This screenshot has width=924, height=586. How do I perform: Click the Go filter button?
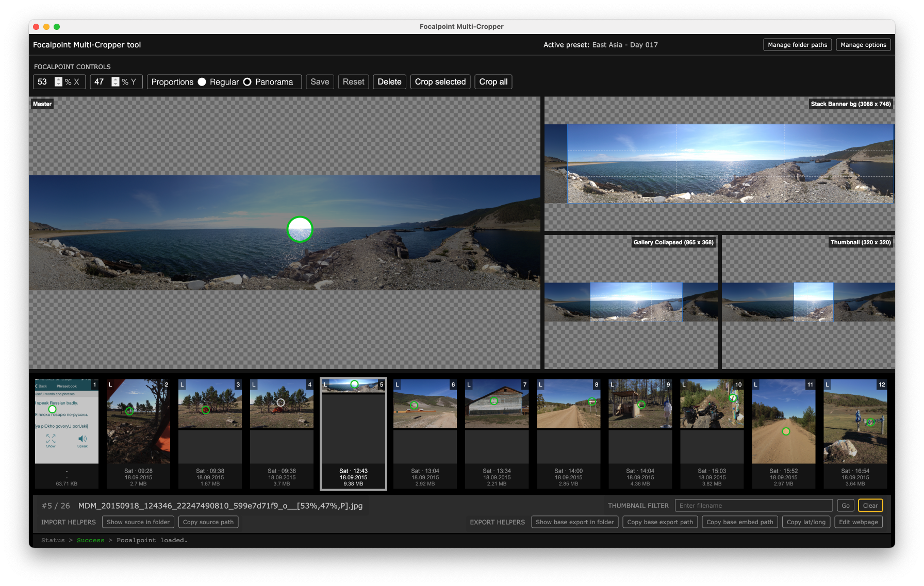point(846,506)
